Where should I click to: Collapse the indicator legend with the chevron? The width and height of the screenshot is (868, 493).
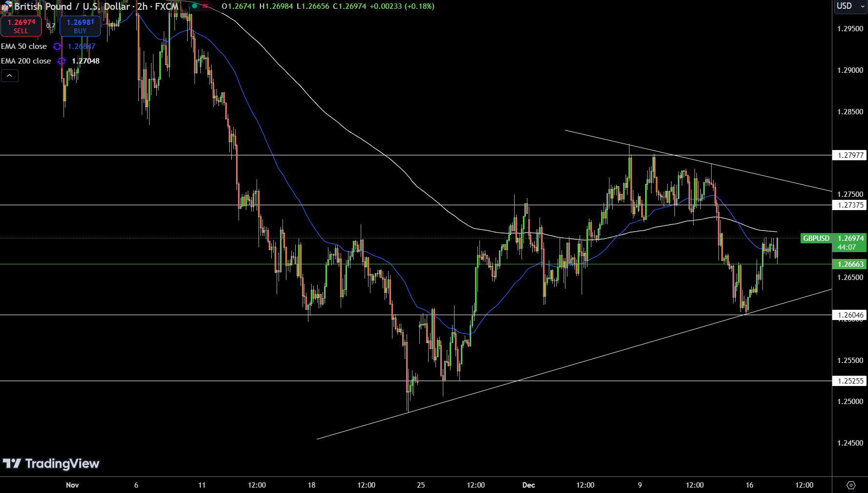[x=10, y=76]
